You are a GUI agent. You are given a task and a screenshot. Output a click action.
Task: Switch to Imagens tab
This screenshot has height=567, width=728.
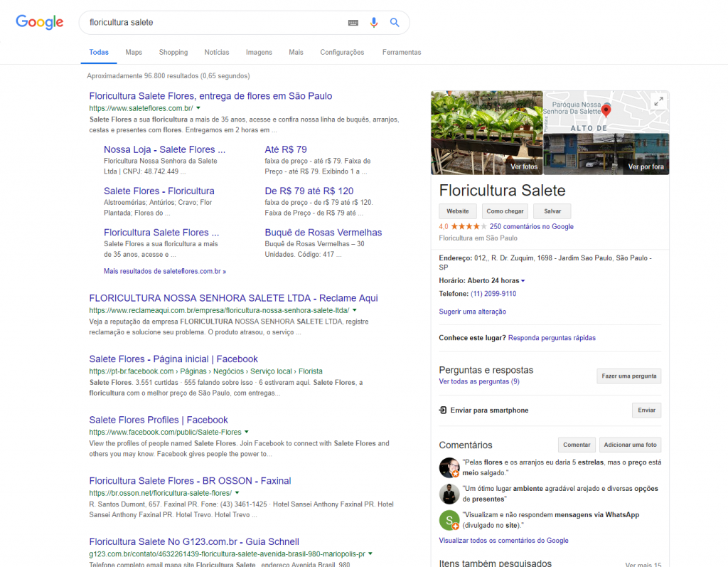[259, 52]
